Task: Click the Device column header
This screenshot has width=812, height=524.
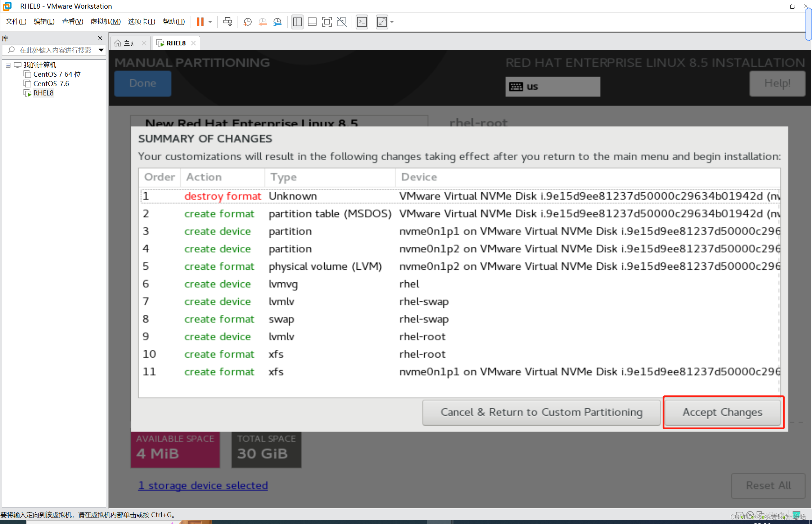Action: tap(588, 177)
